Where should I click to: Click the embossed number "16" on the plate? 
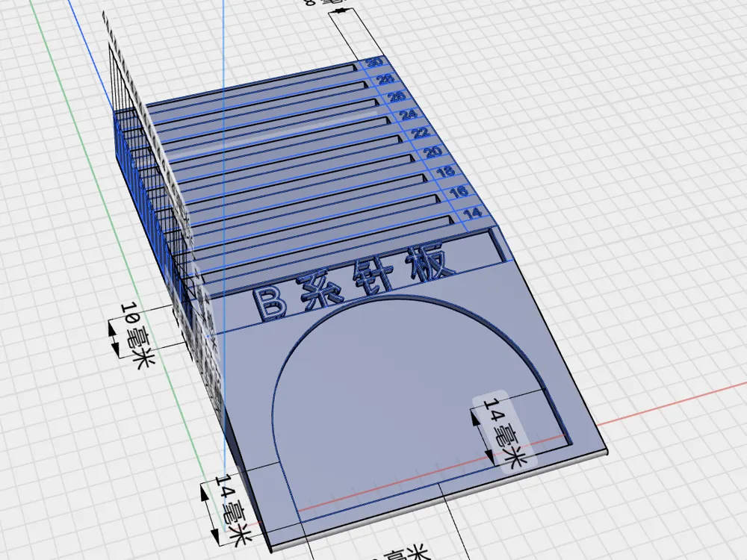click(459, 192)
